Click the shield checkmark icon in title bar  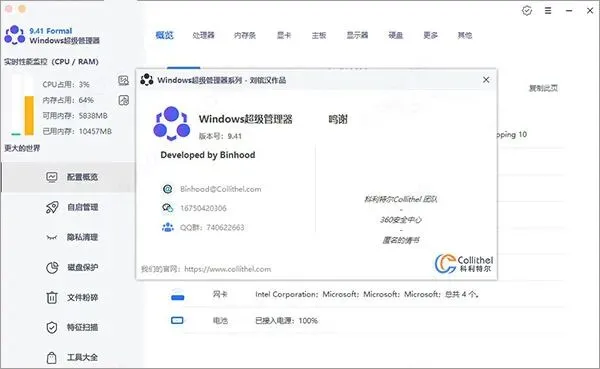click(x=527, y=11)
